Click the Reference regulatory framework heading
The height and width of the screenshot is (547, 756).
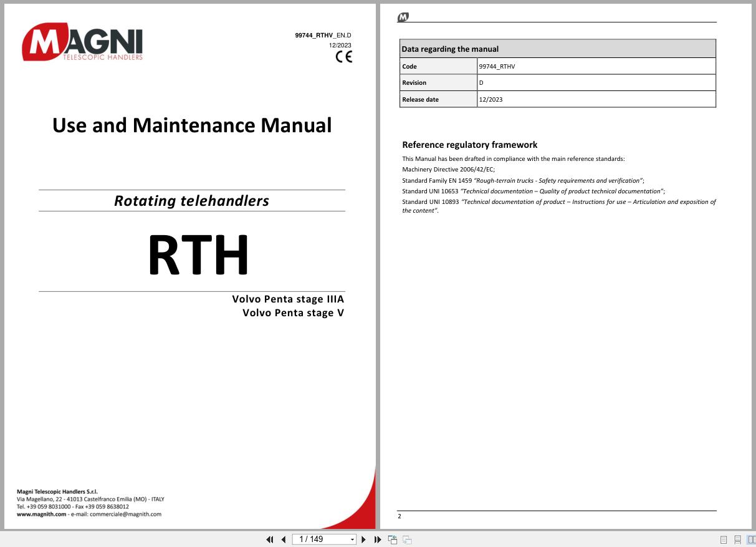(470, 145)
